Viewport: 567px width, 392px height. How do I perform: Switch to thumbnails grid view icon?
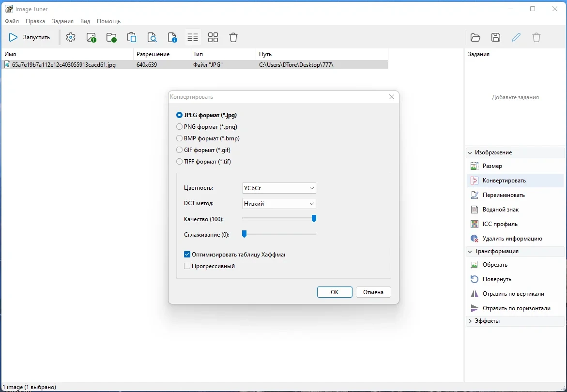tap(213, 37)
